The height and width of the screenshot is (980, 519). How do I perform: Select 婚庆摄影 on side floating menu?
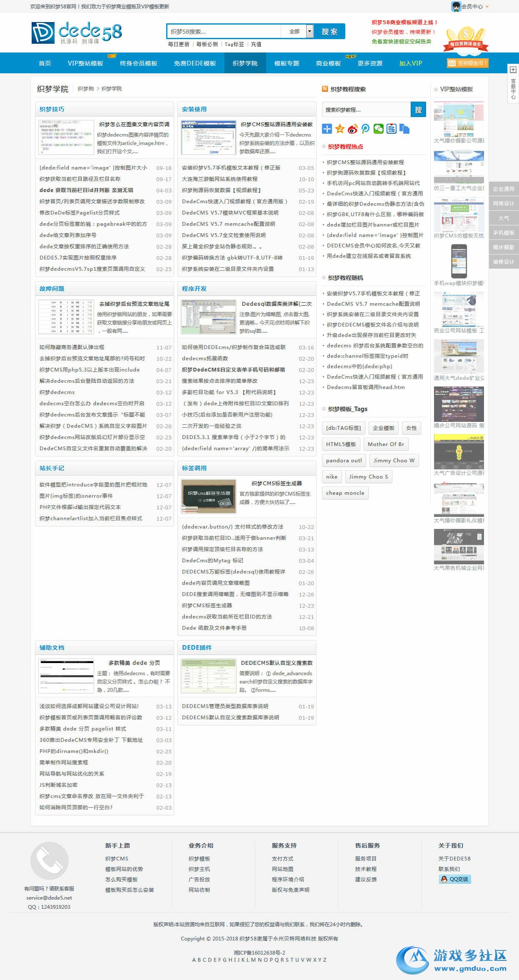[504, 247]
